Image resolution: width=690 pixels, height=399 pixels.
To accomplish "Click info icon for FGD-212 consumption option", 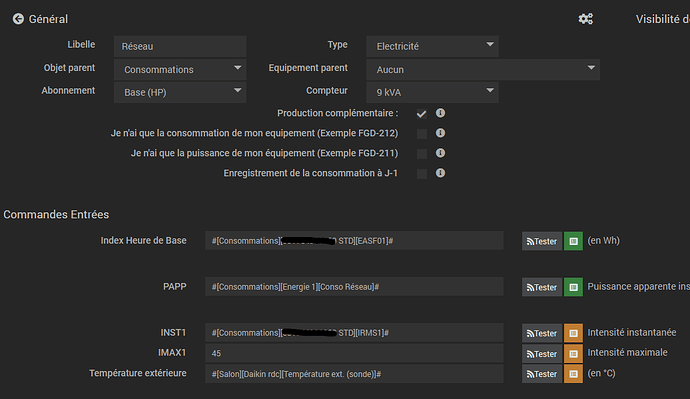I will (x=440, y=133).
